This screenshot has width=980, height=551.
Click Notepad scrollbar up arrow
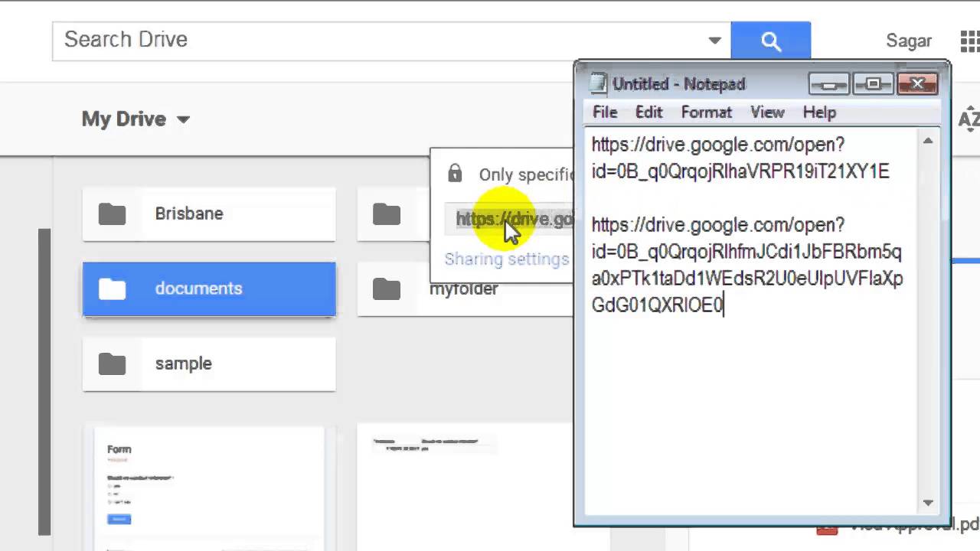pos(928,141)
